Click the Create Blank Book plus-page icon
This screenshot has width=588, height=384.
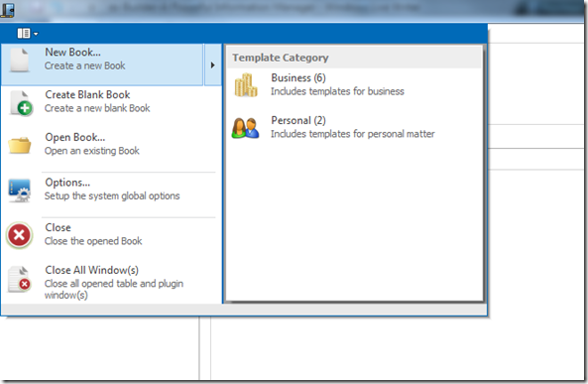[21, 103]
